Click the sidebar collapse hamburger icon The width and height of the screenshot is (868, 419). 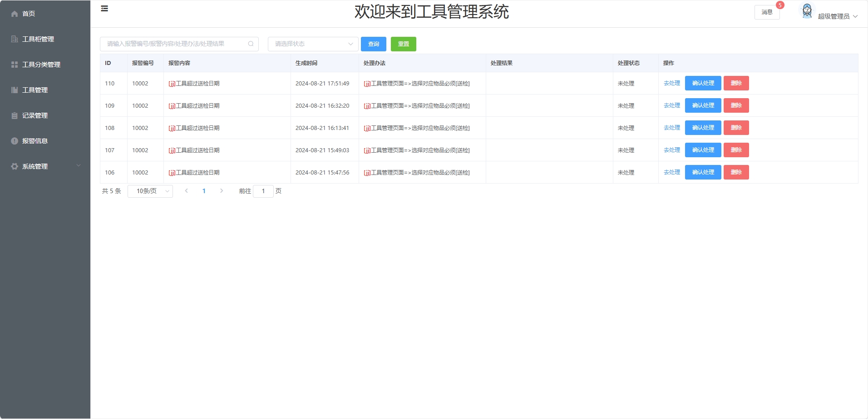coord(104,9)
